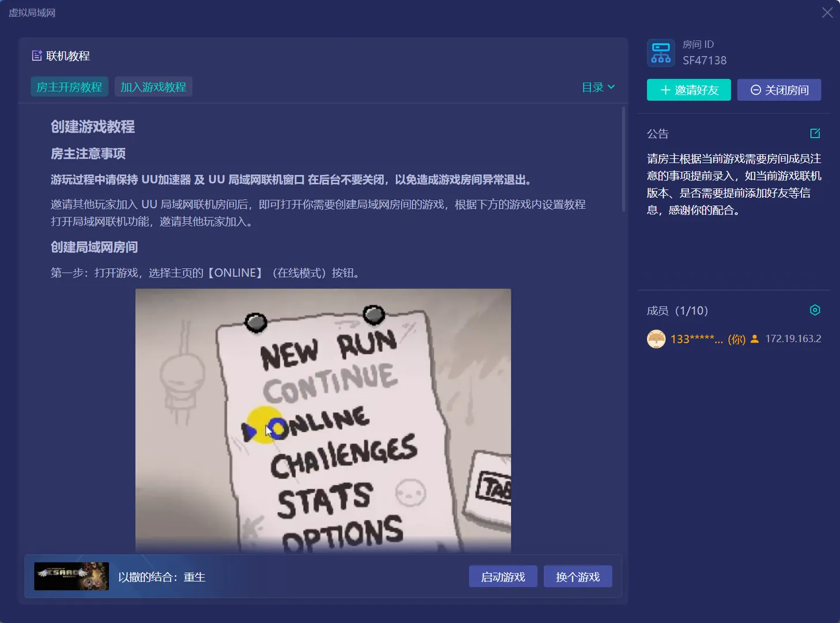This screenshot has width=840, height=623.
Task: Click the IP address 172.19.163.2
Action: click(x=793, y=339)
